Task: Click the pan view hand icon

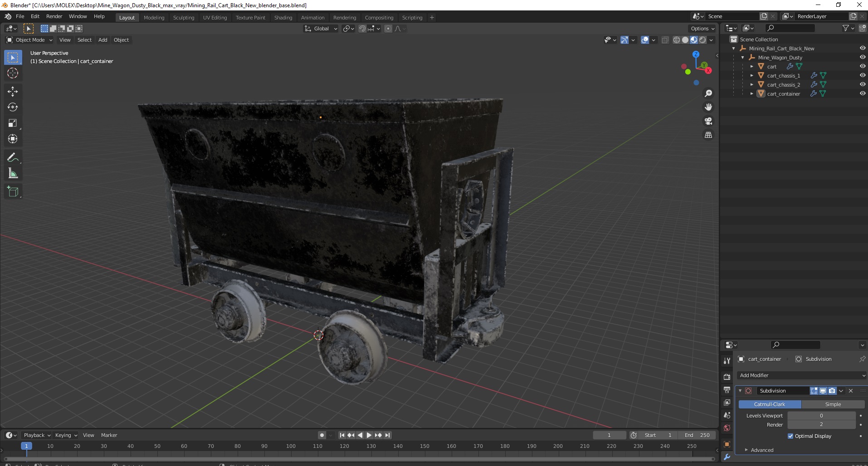Action: [708, 107]
